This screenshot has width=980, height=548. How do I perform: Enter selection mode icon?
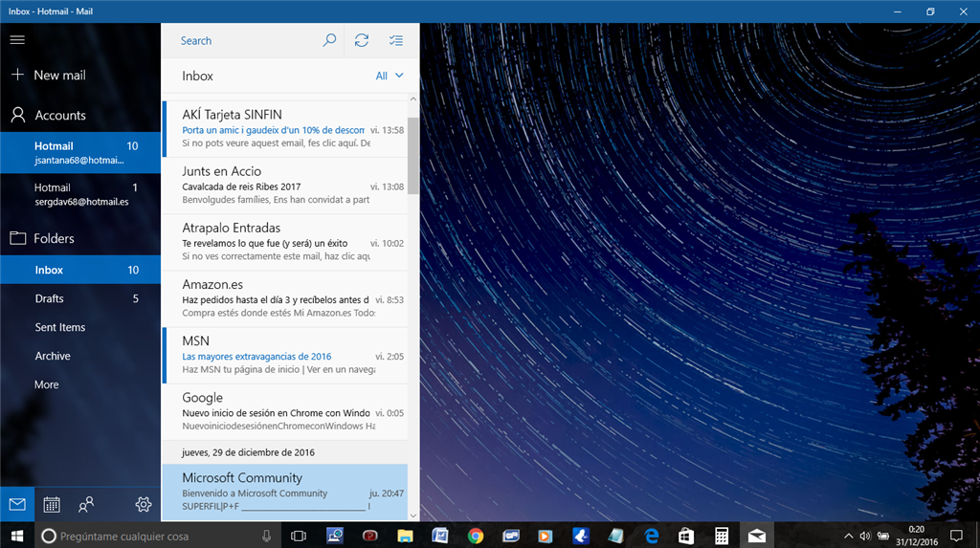[x=395, y=40]
